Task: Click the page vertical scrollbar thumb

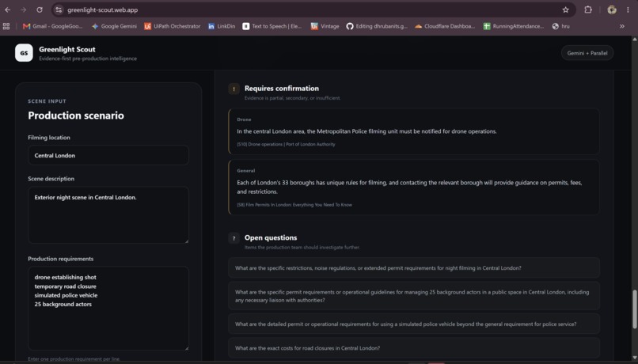Action: point(634,309)
